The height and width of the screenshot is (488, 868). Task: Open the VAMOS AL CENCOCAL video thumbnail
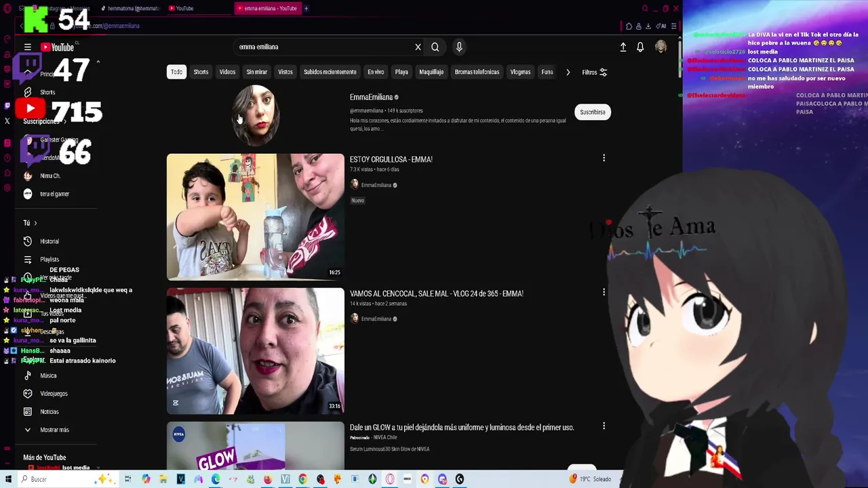pos(256,351)
